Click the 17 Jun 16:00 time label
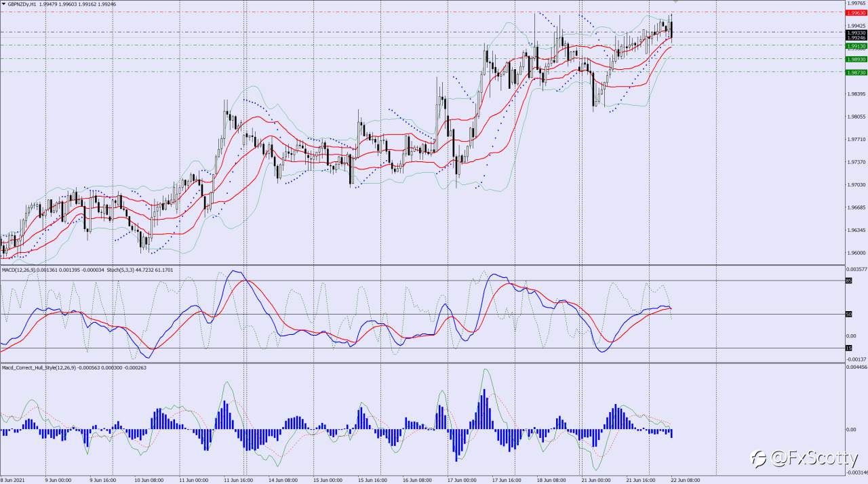Screen dimensions: 868x484 pos(507,479)
